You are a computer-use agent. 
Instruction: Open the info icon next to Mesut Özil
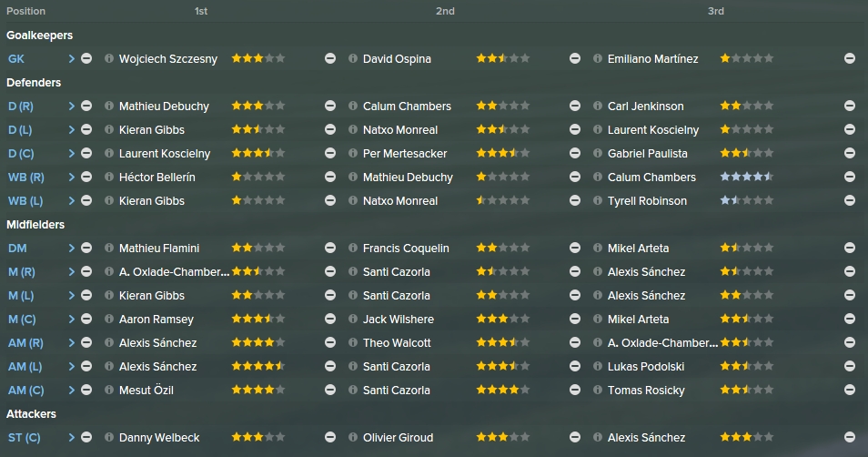point(109,390)
